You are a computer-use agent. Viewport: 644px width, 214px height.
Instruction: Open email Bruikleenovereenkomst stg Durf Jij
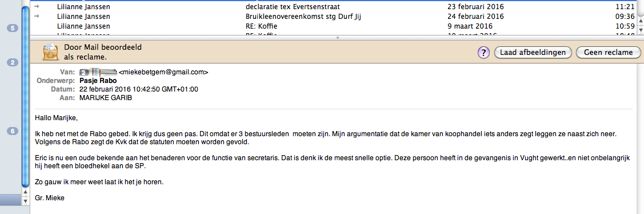[x=303, y=17]
